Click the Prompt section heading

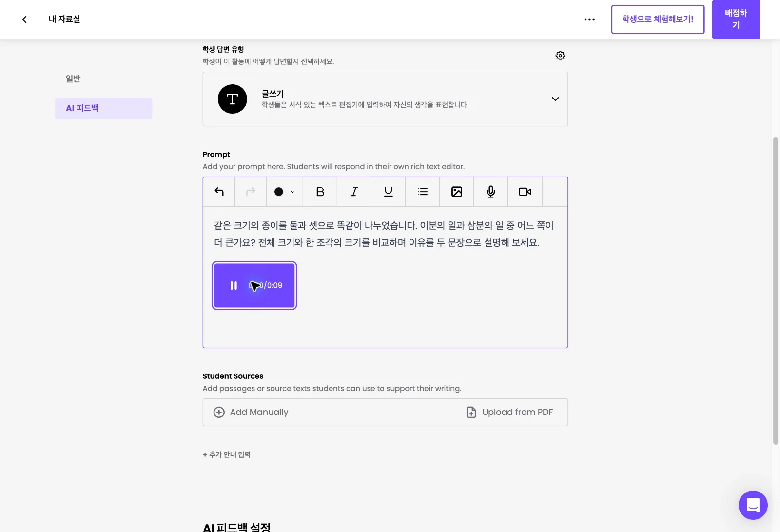(x=216, y=155)
